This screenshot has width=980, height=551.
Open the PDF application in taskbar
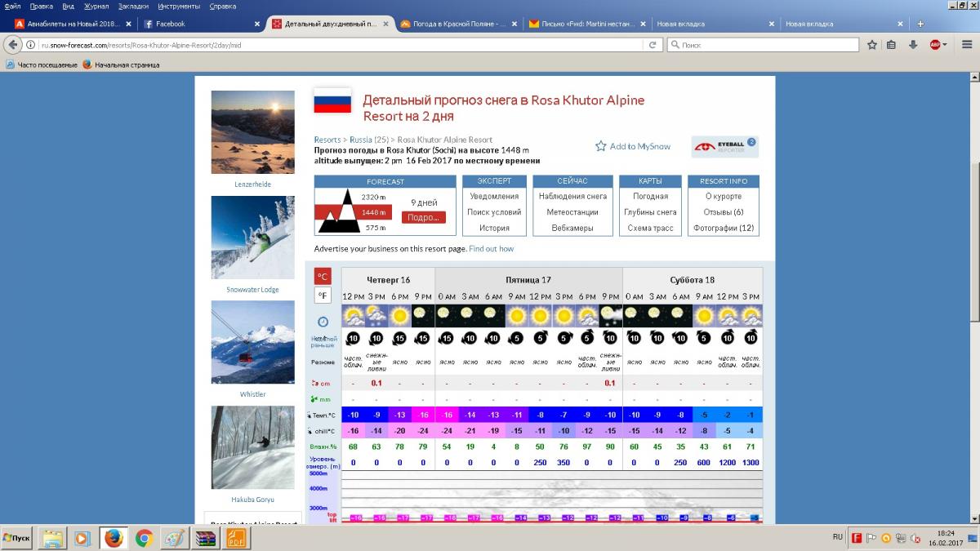[x=235, y=537]
